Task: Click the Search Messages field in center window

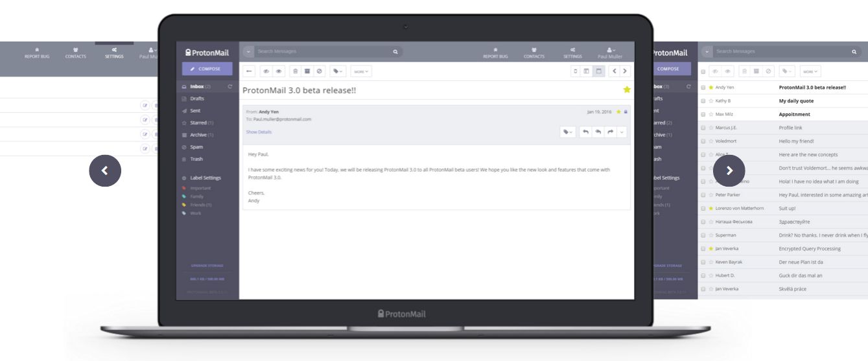Action: (322, 51)
